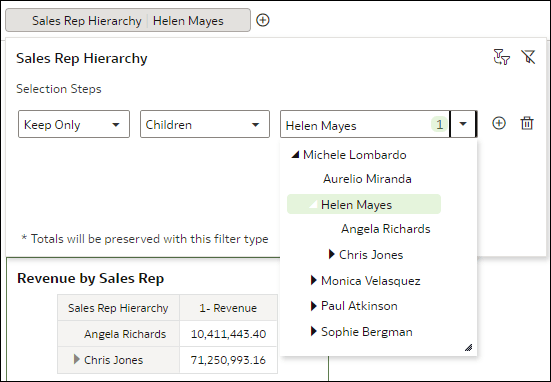Screen dimensions: 551x382
Task: Click the 'Totals will be preserved' note
Action: [145, 239]
